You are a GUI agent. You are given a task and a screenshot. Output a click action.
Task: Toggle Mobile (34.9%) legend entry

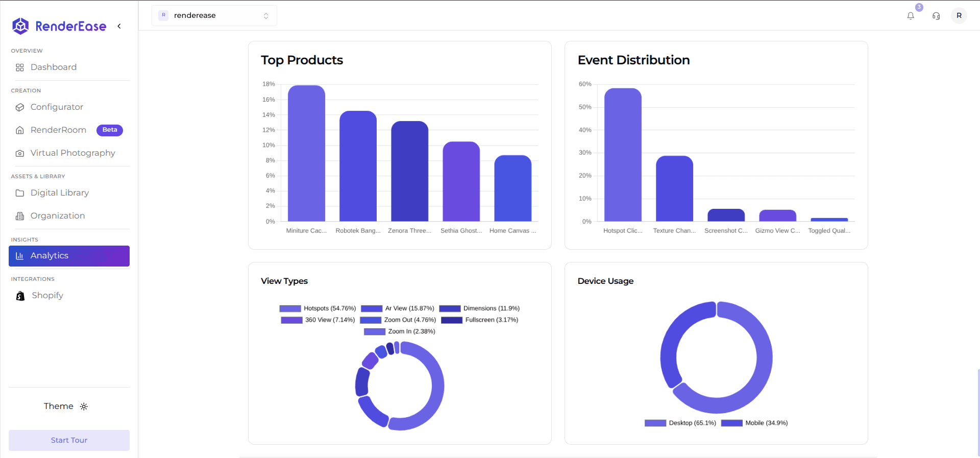(x=754, y=423)
